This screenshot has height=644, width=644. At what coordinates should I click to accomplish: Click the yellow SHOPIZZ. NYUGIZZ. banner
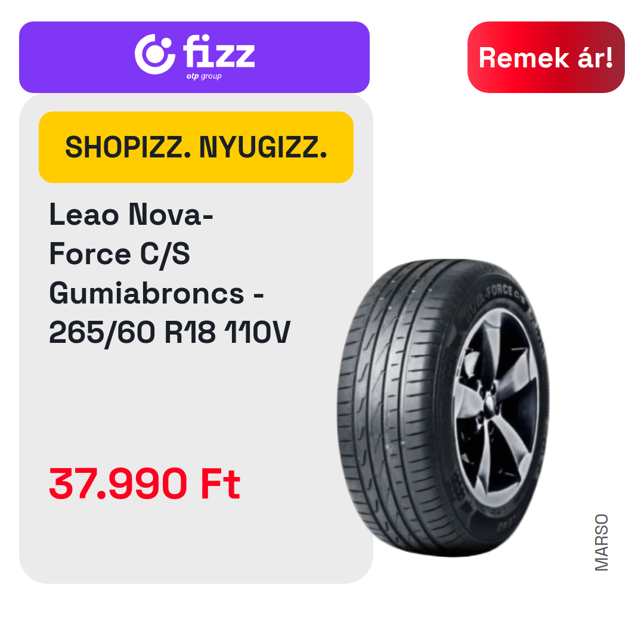click(196, 147)
